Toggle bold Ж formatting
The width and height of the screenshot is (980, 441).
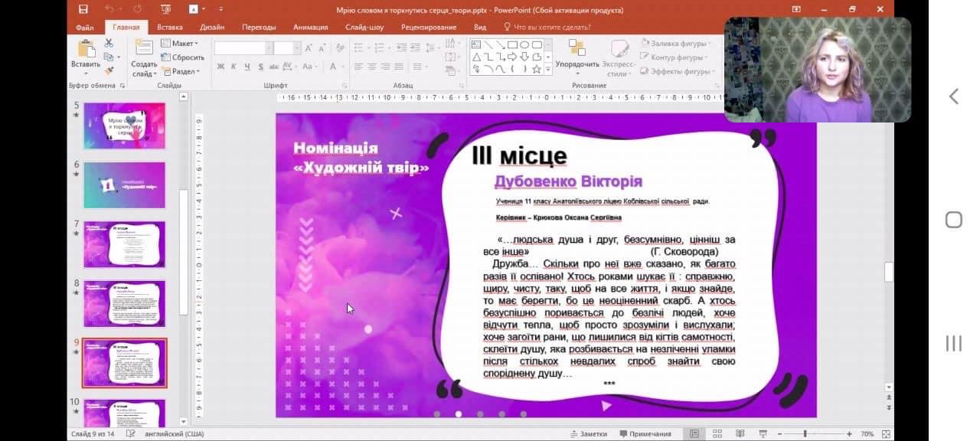[x=220, y=67]
